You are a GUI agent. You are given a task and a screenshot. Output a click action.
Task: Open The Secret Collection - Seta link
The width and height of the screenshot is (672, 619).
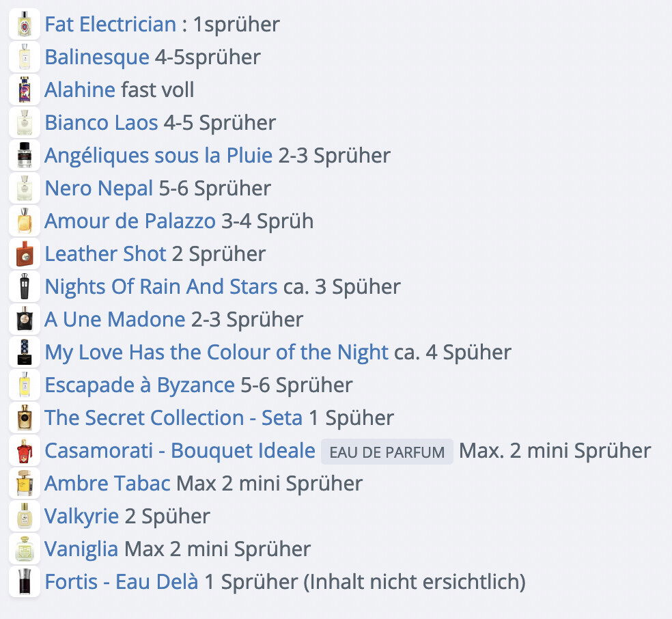tap(173, 418)
